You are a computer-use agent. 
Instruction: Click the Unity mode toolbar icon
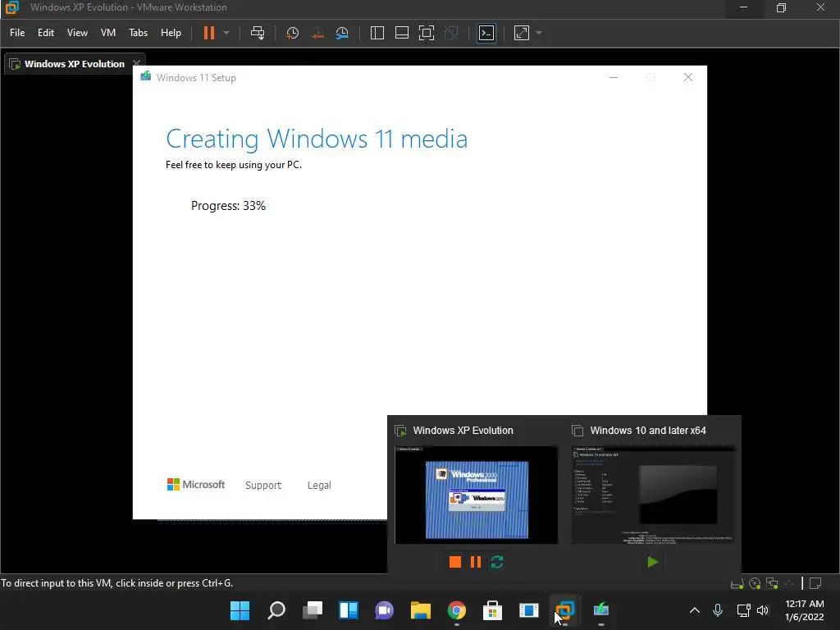click(x=452, y=33)
